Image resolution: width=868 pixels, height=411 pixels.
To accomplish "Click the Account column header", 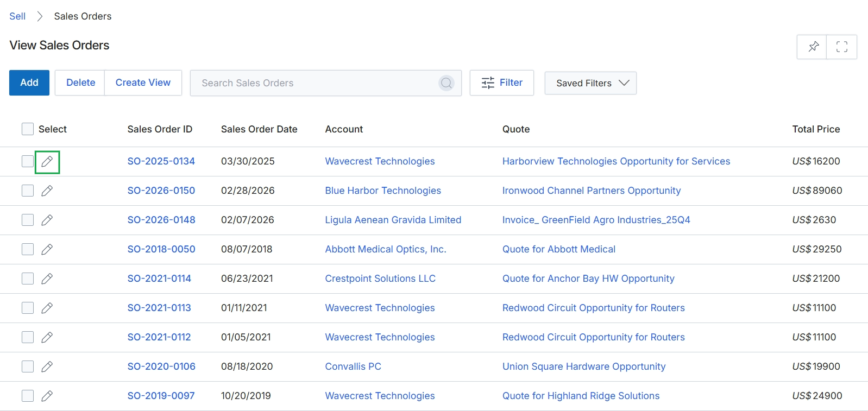I will point(344,129).
